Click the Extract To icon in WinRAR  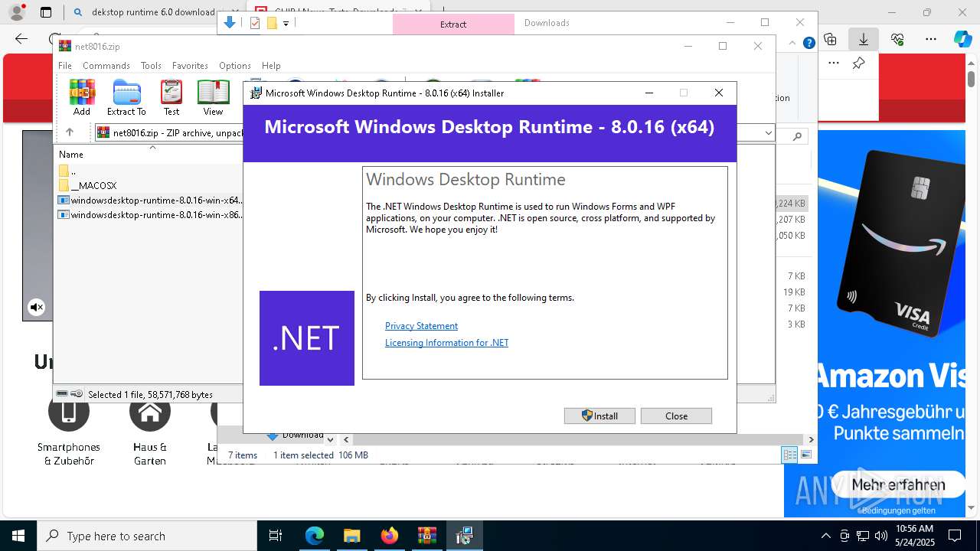tap(126, 98)
